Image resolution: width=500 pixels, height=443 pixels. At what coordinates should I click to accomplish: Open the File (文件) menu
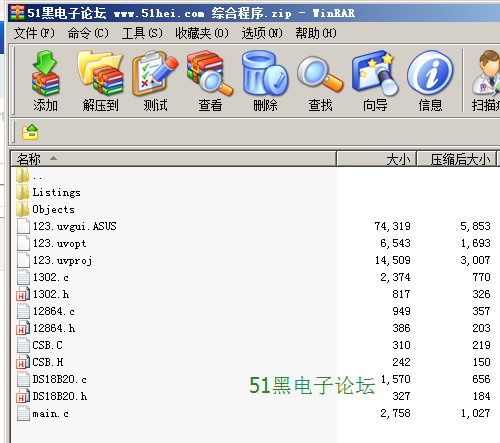pos(34,33)
